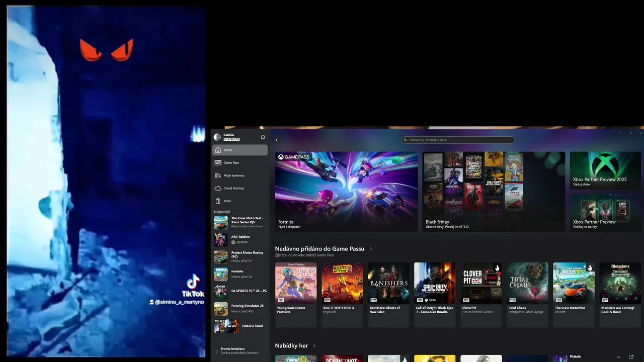Select Moje knihovna in the sidebar
The height and width of the screenshot is (362, 644).
pyautogui.click(x=240, y=175)
